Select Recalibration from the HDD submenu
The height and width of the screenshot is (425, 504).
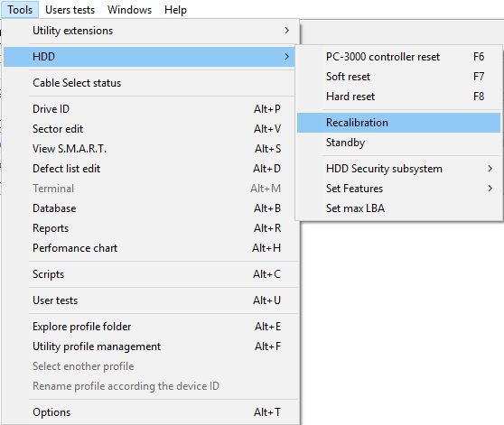coord(398,123)
